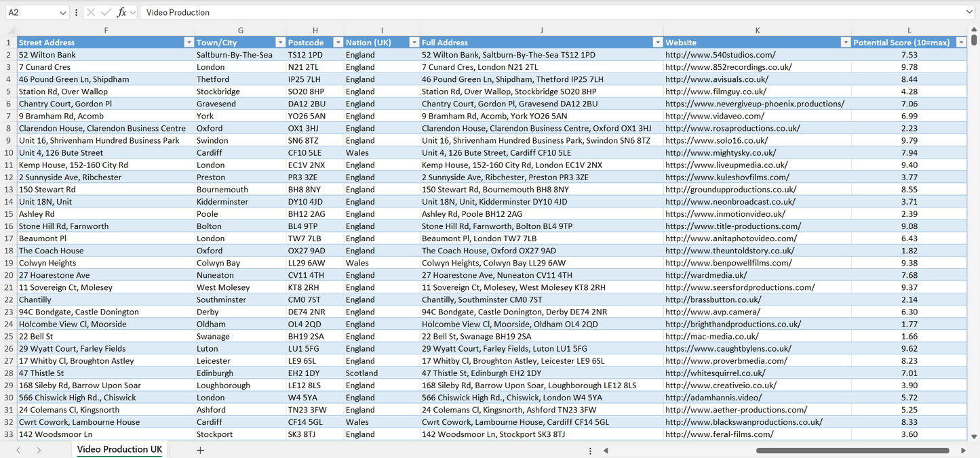This screenshot has height=458, width=980.
Task: Open the Town/City column filter dropdown
Action: (x=280, y=42)
